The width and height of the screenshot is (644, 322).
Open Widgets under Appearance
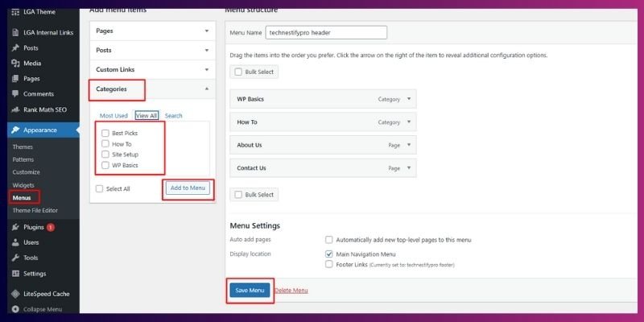coord(23,185)
